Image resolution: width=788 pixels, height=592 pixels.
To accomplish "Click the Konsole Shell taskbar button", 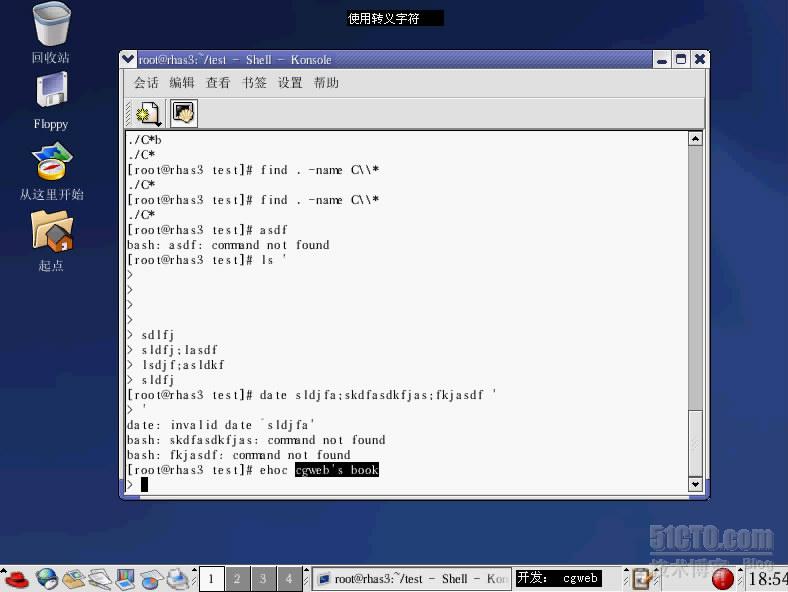I will coord(410,578).
